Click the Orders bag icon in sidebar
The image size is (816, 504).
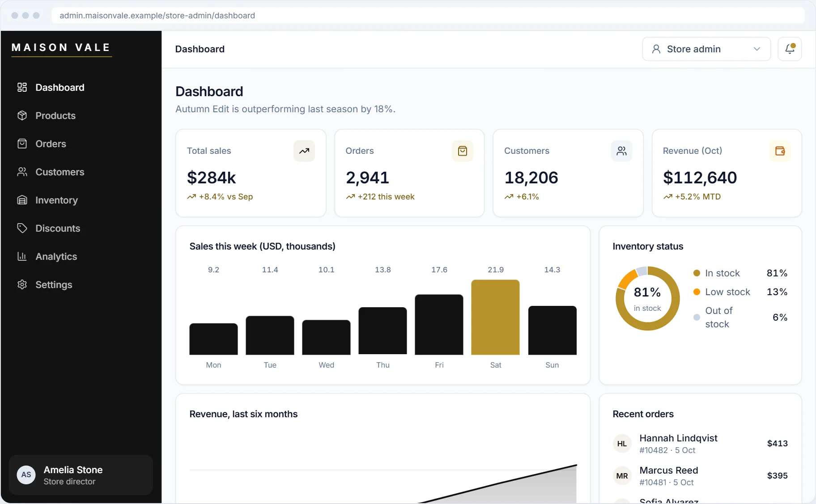pyautogui.click(x=22, y=144)
